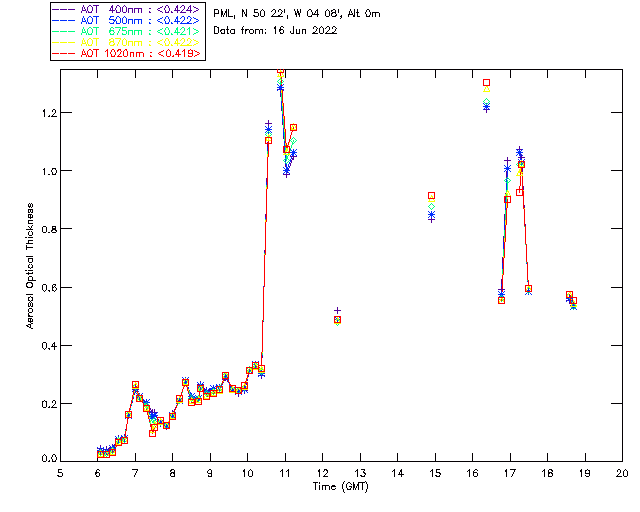Viewport: 640px width, 512px height.
Task: Click the red square data point near 15 GMT
Action: coord(431,196)
